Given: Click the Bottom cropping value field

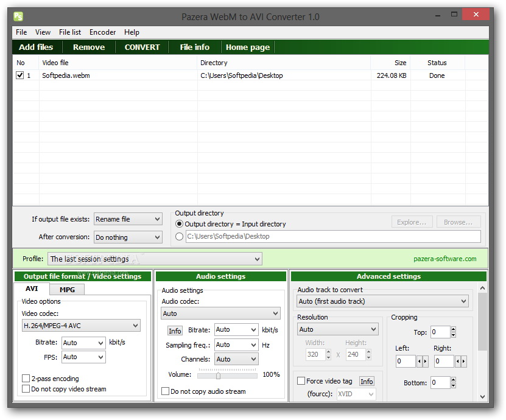Looking at the screenshot, I should coord(440,383).
